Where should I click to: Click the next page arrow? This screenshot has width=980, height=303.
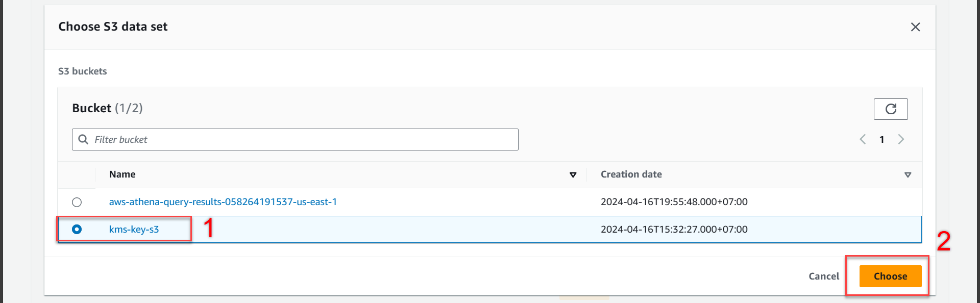click(x=901, y=139)
